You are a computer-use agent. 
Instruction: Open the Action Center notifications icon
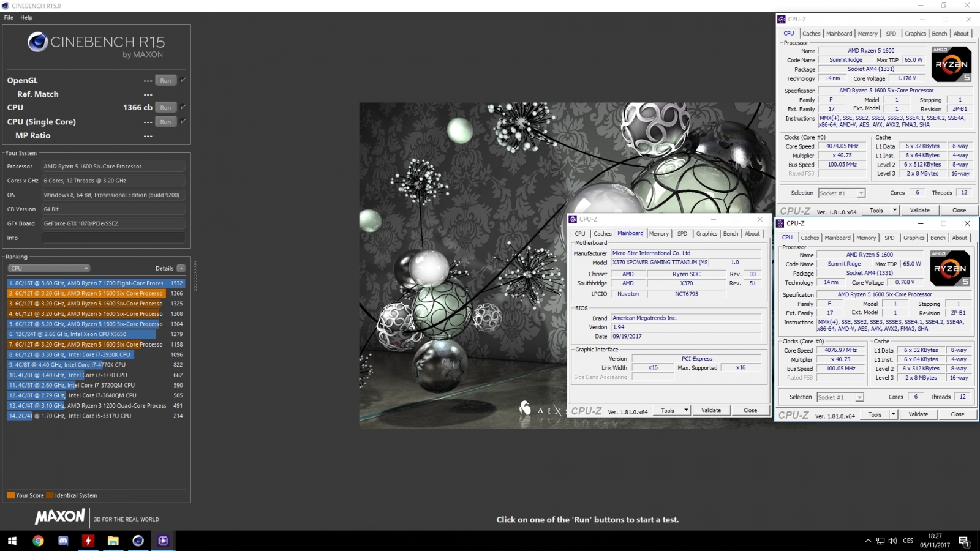pos(963,541)
